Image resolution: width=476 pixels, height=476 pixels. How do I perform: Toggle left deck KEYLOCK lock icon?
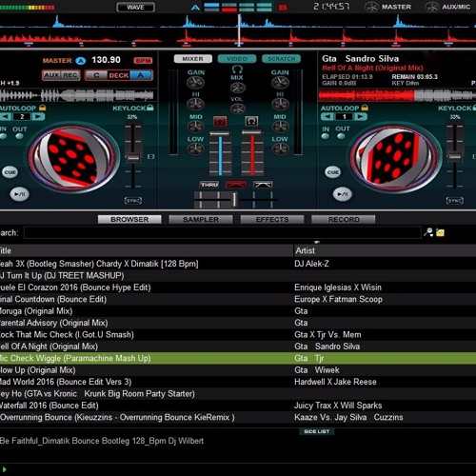(x=150, y=108)
